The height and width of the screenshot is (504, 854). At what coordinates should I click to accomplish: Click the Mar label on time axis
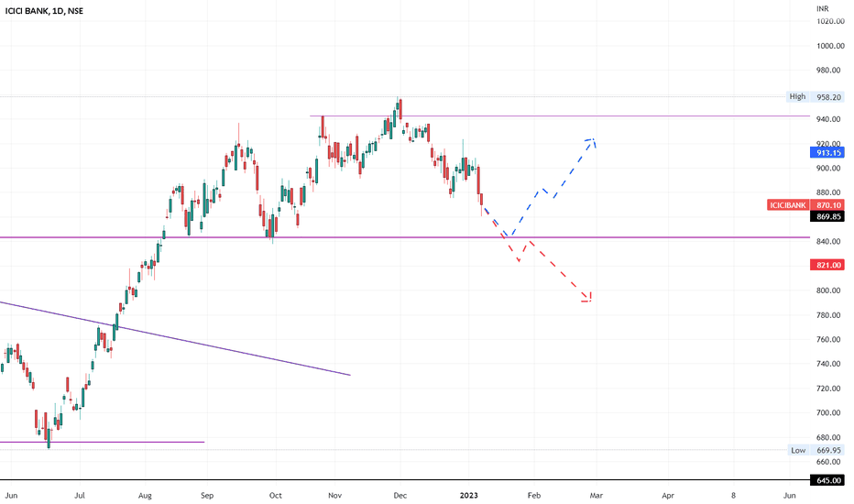[597, 496]
